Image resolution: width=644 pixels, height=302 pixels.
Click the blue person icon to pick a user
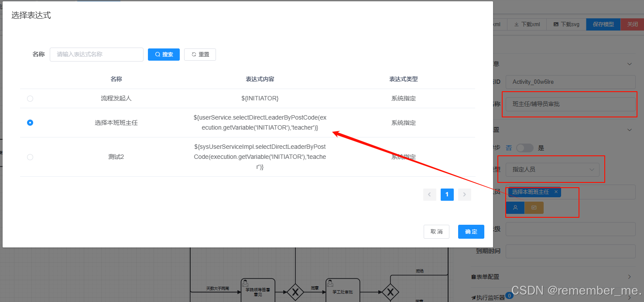515,208
